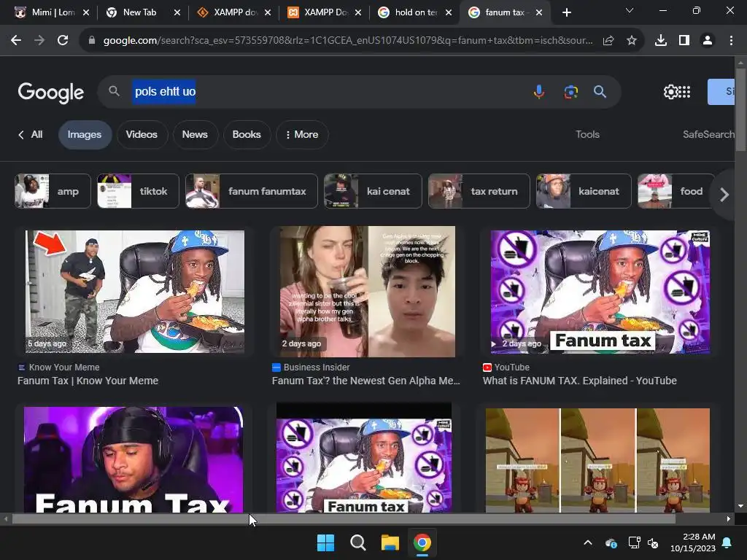
Task: Click the horizontal scrollbar right arrow
Action: [x=729, y=519]
